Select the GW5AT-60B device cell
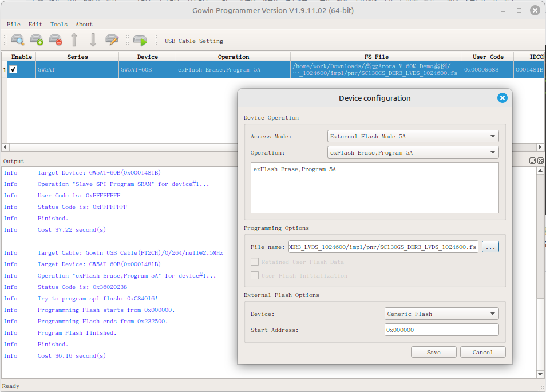Image resolution: width=546 pixels, height=392 pixels. [147, 69]
